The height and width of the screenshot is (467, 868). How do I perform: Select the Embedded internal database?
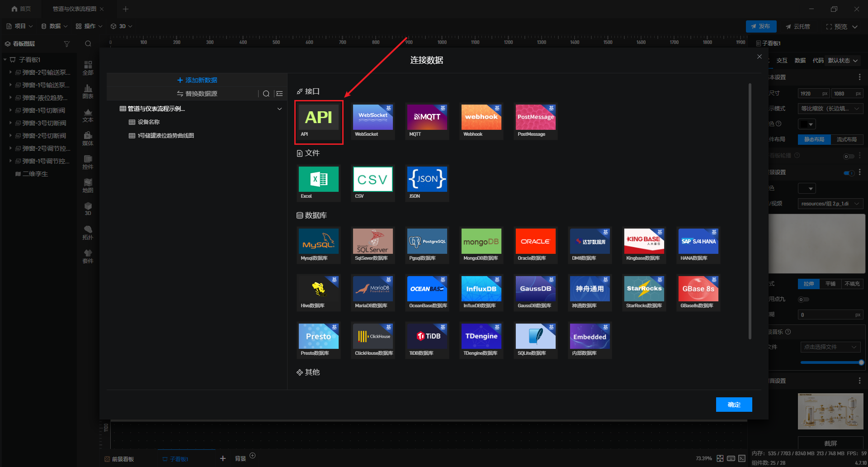590,340
